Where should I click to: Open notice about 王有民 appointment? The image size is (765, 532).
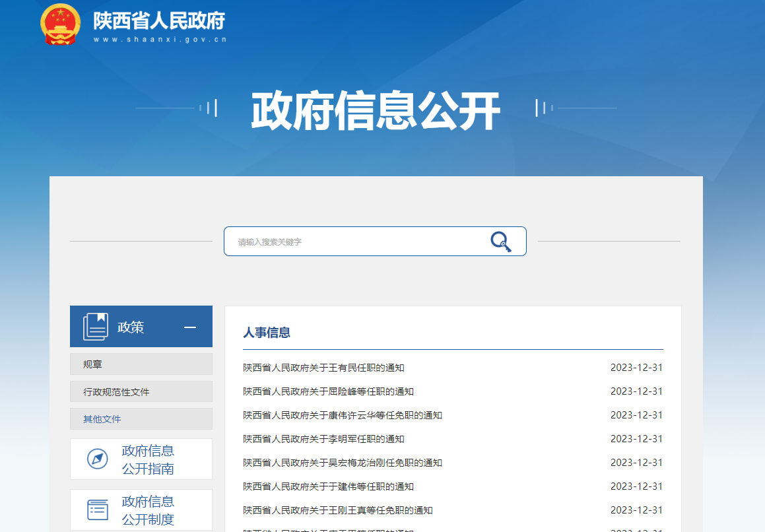[x=323, y=368]
